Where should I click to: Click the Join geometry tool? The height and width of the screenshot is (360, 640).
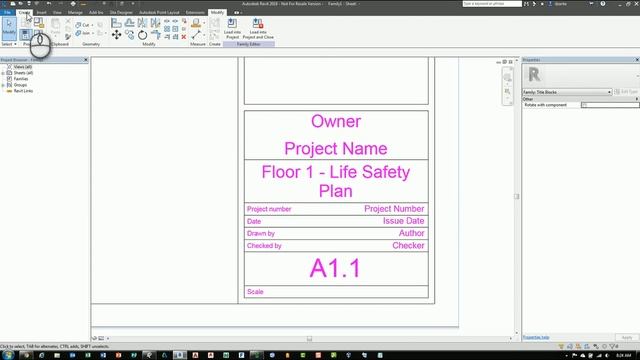pos(82,33)
